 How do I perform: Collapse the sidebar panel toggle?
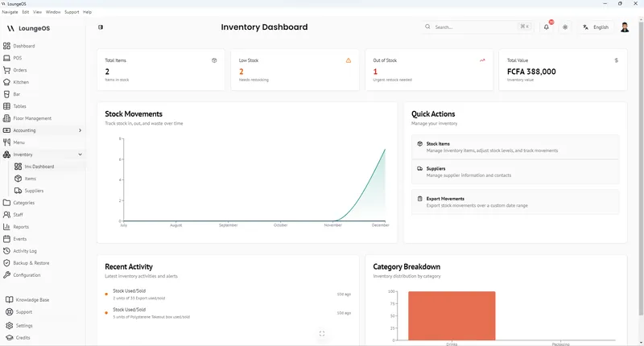point(101,27)
